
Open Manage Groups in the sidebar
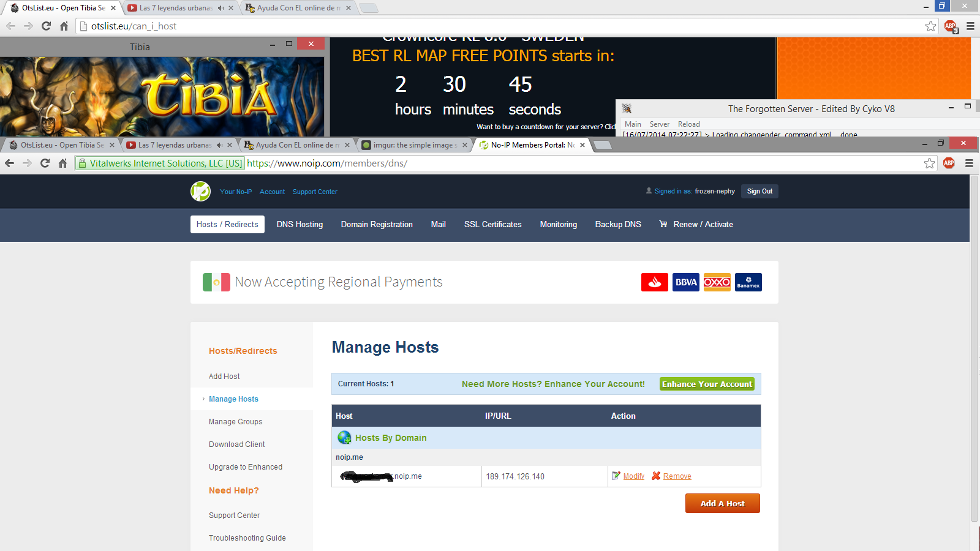click(x=235, y=422)
